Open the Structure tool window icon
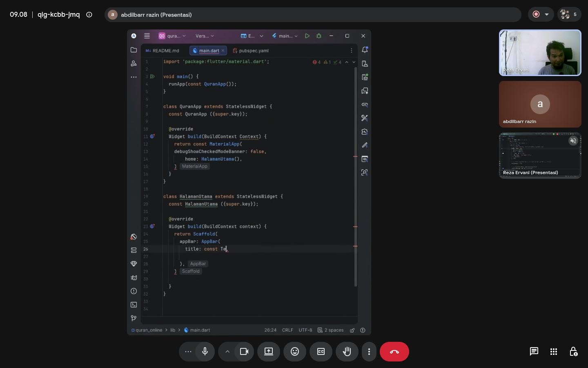 click(134, 63)
